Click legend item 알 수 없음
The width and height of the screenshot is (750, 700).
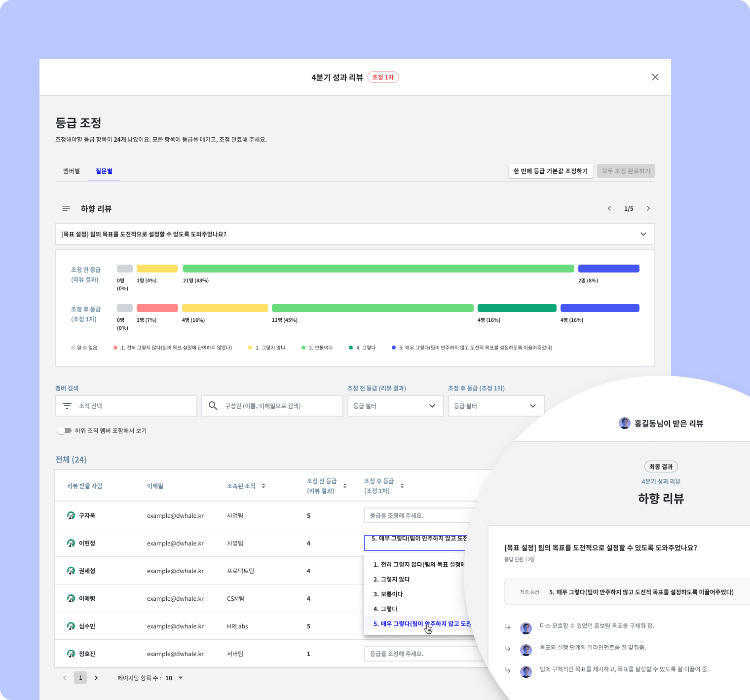tap(84, 348)
